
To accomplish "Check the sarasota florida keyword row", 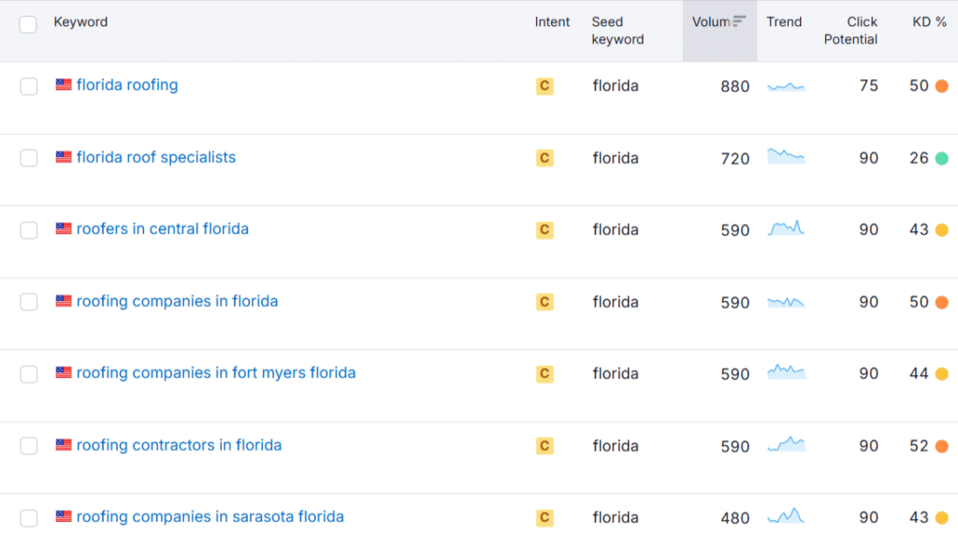I will coord(29,518).
